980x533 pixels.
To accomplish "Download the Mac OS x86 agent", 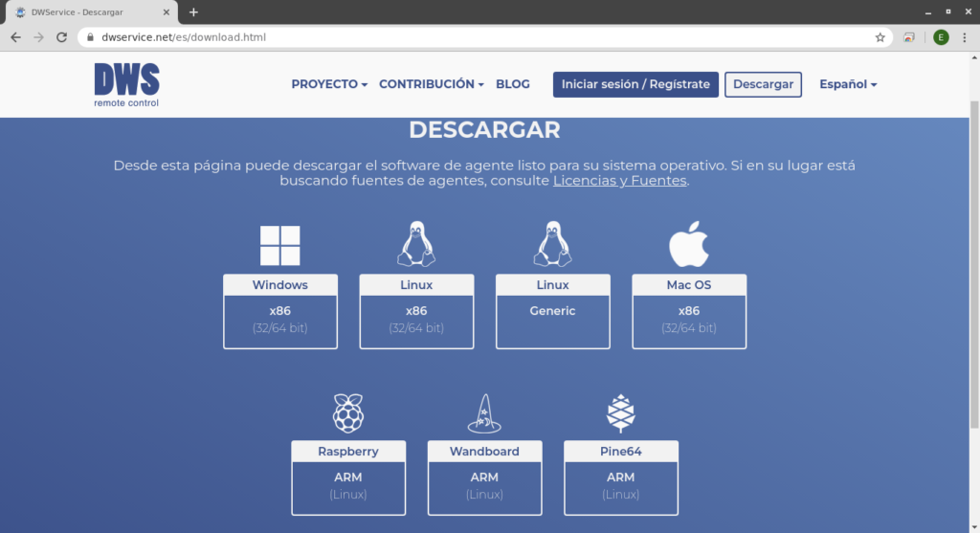I will coord(689,311).
